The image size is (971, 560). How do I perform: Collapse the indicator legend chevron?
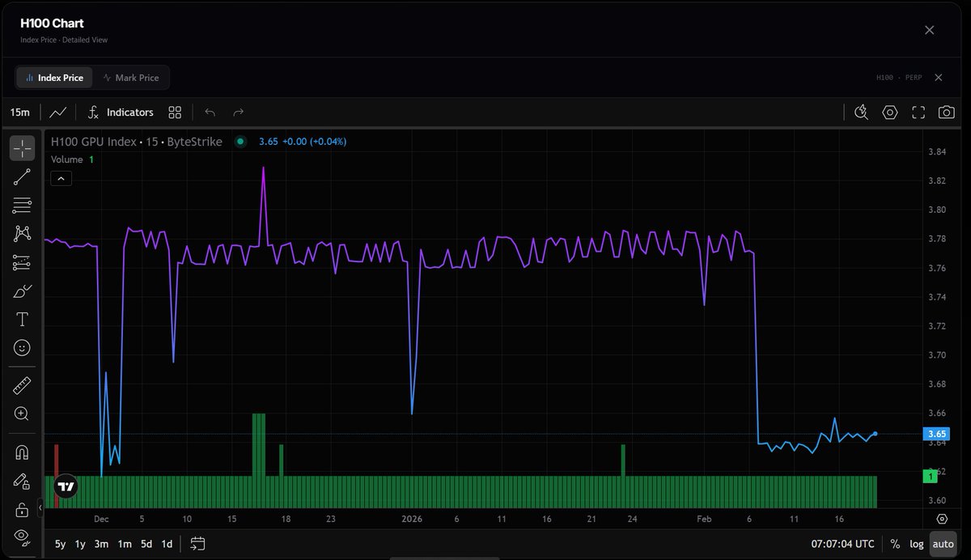click(62, 179)
